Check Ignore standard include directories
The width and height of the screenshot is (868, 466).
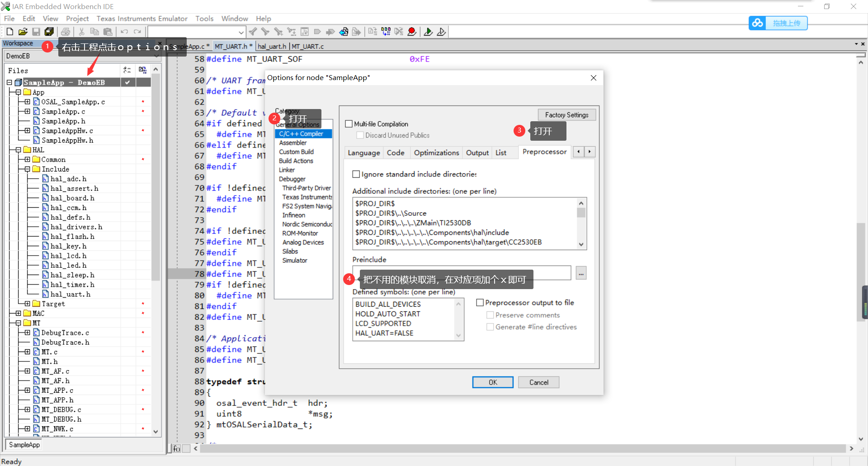[356, 174]
